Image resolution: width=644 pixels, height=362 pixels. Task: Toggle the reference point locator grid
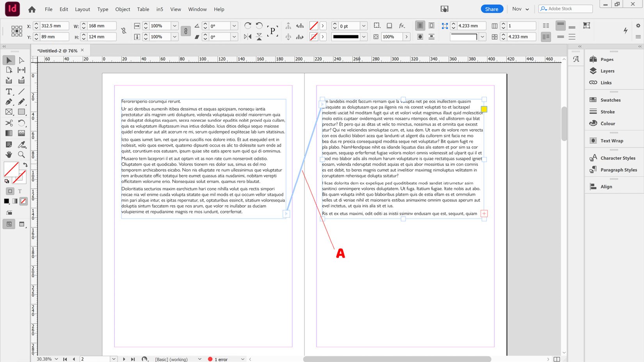17,31
